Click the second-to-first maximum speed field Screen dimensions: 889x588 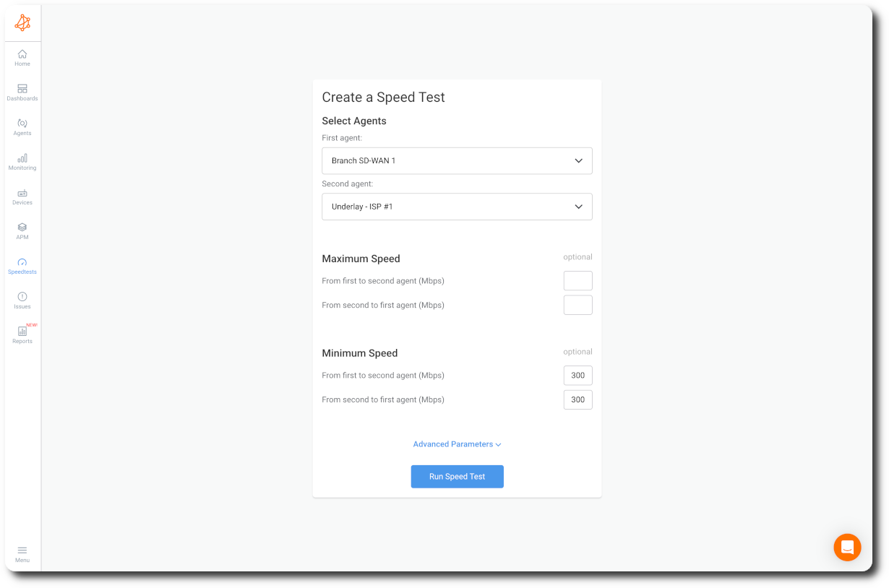click(x=577, y=304)
